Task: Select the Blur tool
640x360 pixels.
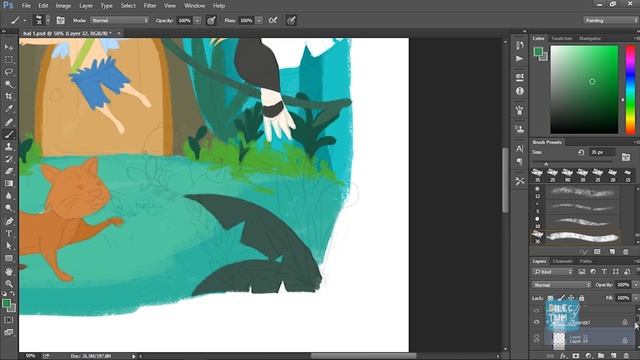Action: (9, 196)
